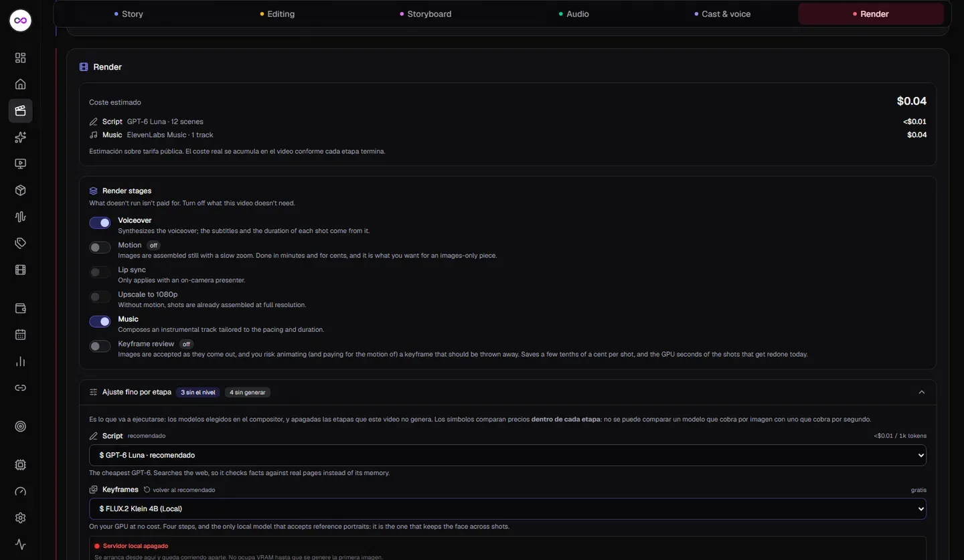
Task: Open the chain link icon in sidebar
Action: 21,388
